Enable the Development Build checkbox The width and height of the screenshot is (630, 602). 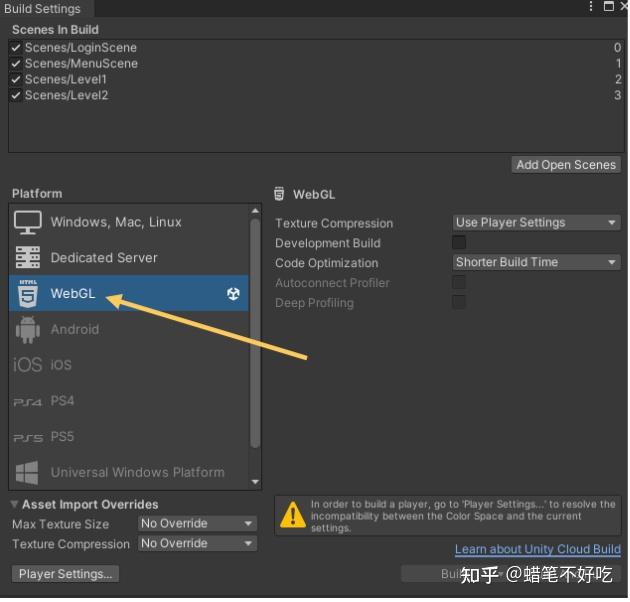tap(460, 244)
